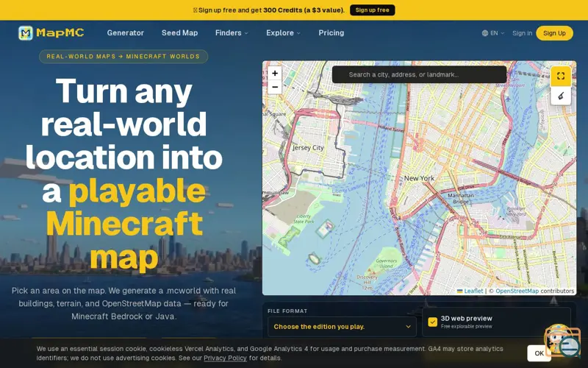Viewport: 588px width, 368px height.
Task: Go to the Generator page
Action: tap(125, 33)
